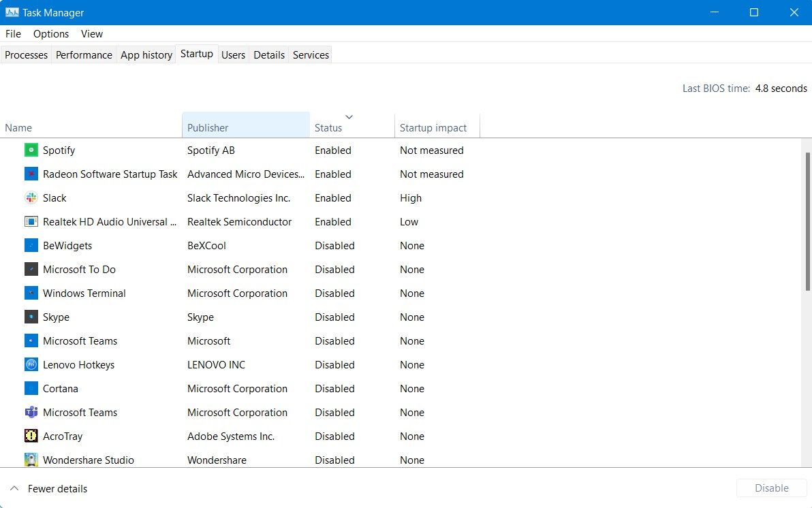Select the Windows Terminal icon
This screenshot has height=508, width=812.
[31, 293]
